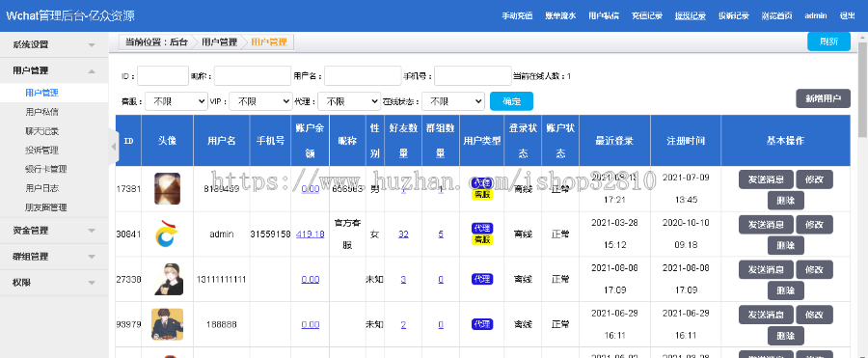Click the ID search field
Screen dimensions: 868x358
(x=163, y=76)
